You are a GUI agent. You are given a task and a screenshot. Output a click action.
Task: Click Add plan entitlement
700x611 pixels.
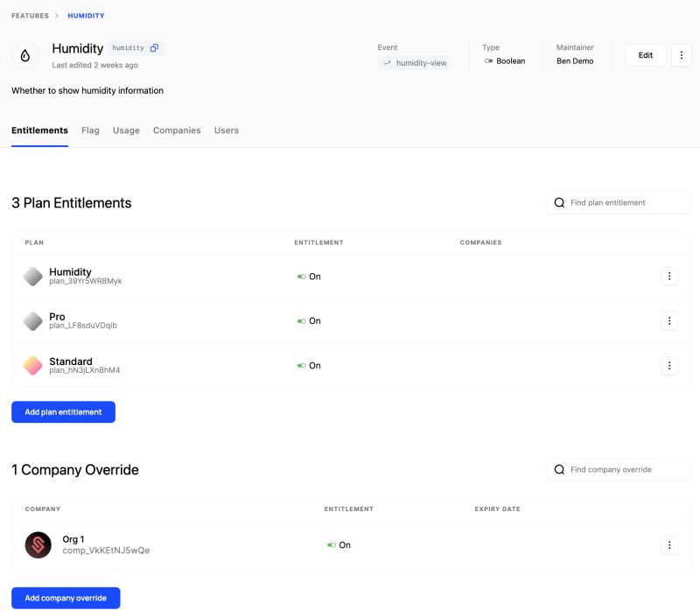(62, 411)
